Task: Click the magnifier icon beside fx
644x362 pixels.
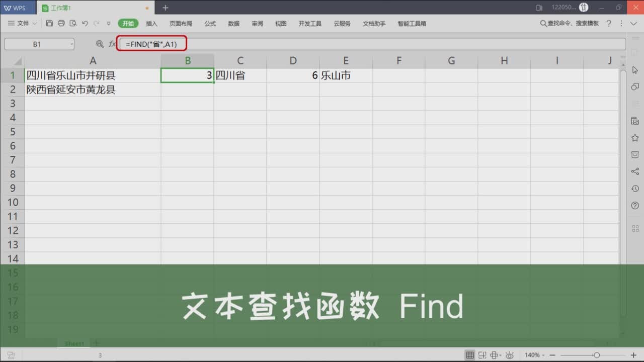Action: 100,44
